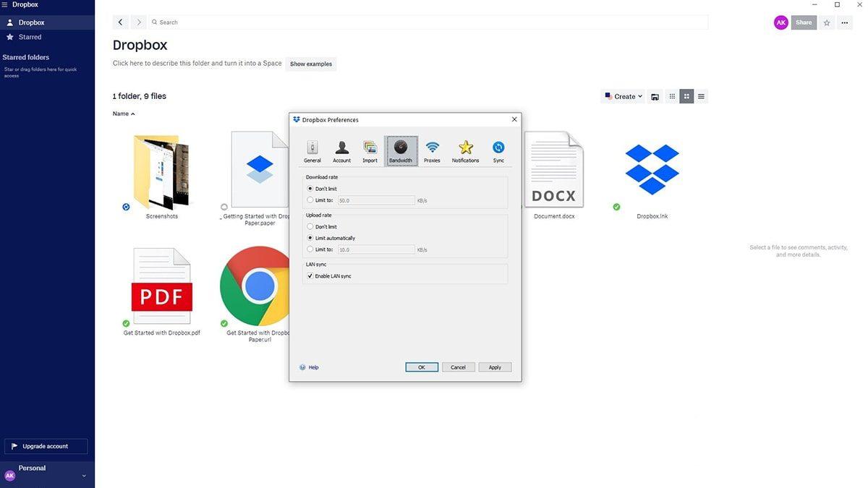868x488 pixels.
Task: Switch to list view layout
Action: click(700, 95)
